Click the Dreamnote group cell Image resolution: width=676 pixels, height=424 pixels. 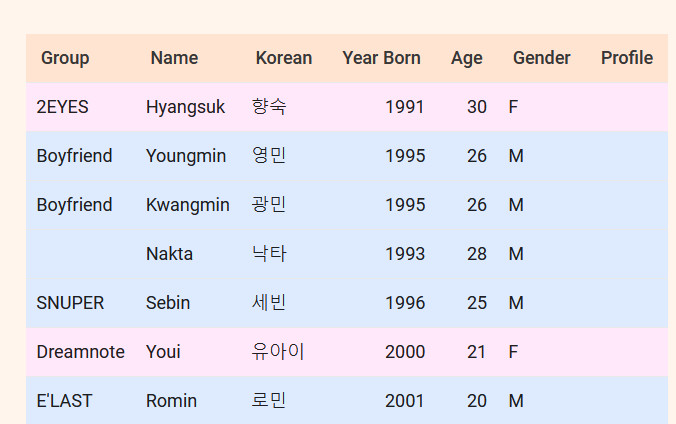coord(80,352)
